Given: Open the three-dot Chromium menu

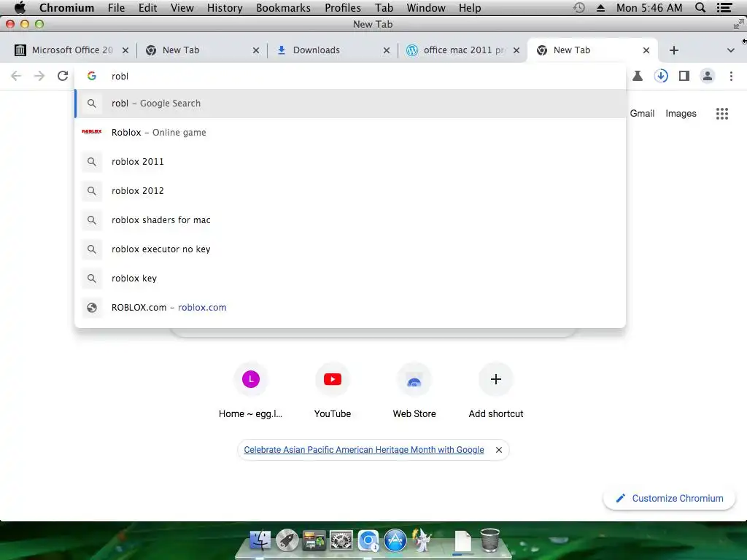Looking at the screenshot, I should pos(731,76).
